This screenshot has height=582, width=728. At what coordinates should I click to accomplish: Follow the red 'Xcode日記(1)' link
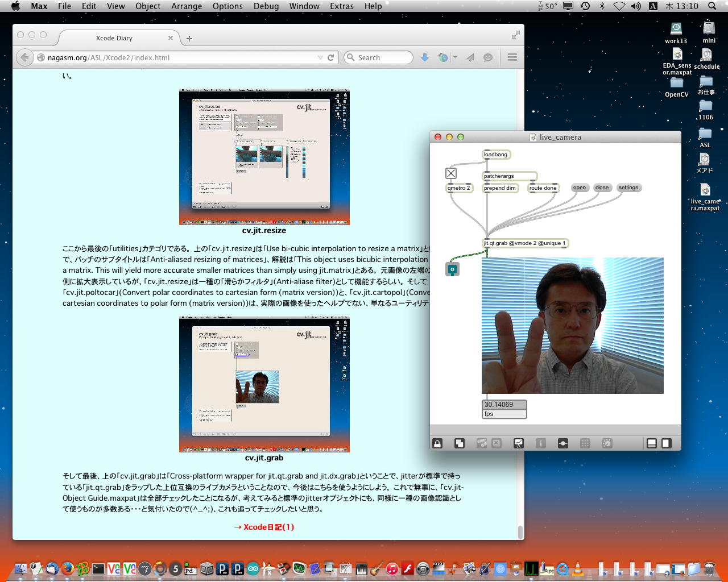click(264, 527)
